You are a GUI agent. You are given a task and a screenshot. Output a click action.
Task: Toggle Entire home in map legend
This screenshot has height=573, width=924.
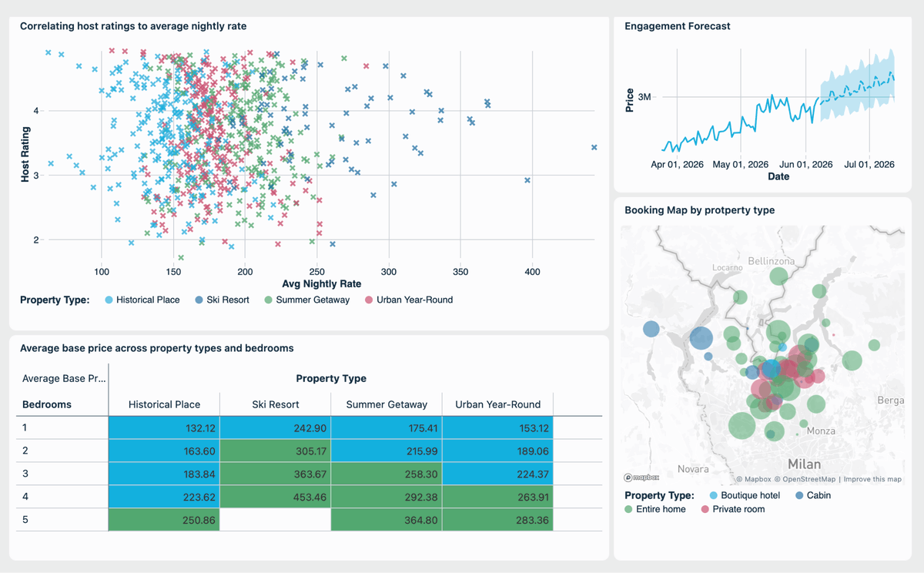654,509
